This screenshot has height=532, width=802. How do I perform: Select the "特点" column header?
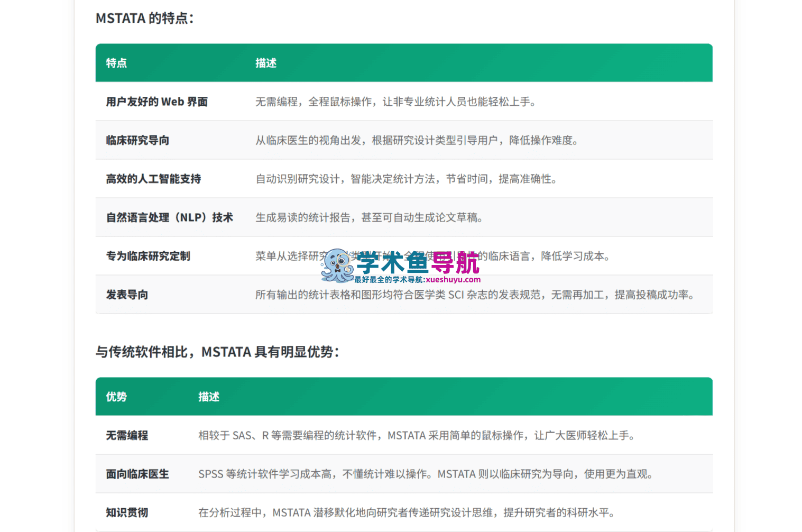116,63
